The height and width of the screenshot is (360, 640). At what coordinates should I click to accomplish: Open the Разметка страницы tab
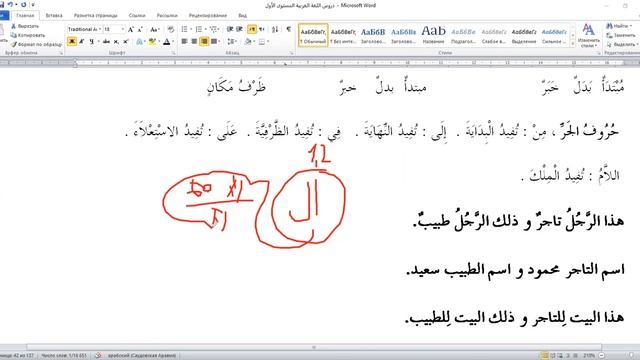tap(96, 16)
